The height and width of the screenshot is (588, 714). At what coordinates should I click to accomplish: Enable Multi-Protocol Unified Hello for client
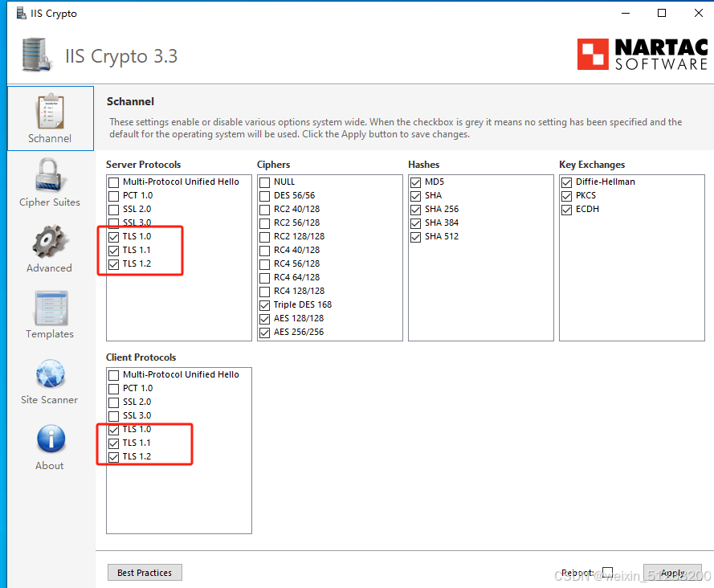click(112, 374)
